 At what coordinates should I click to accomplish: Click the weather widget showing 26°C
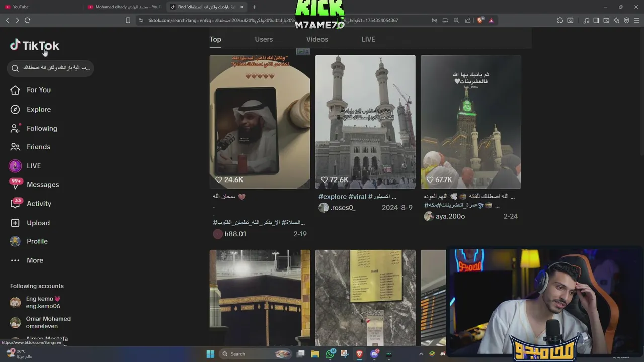click(18, 354)
